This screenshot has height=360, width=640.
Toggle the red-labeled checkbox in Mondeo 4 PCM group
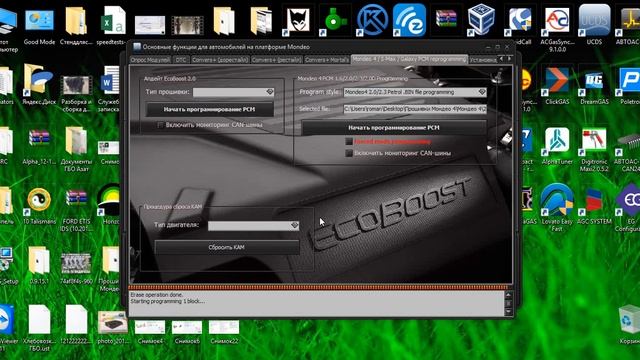pos(349,141)
